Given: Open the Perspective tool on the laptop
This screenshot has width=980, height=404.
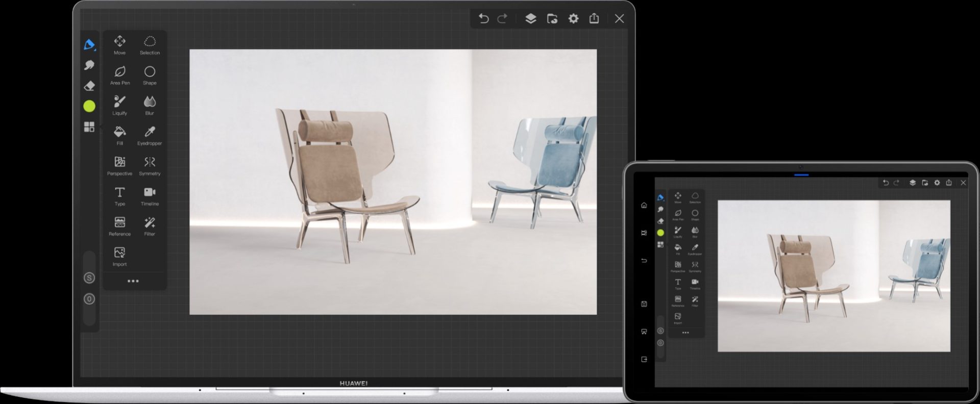Looking at the screenshot, I should [x=119, y=165].
